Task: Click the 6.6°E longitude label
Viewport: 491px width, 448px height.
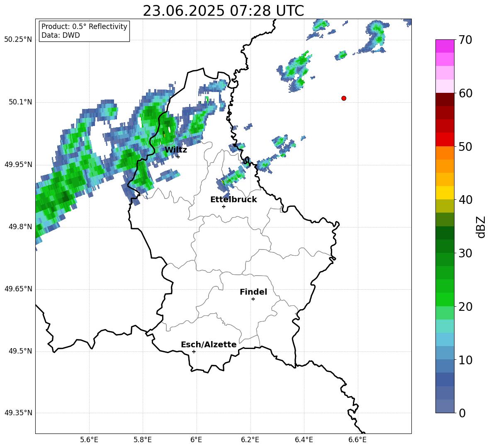Action: (x=357, y=440)
